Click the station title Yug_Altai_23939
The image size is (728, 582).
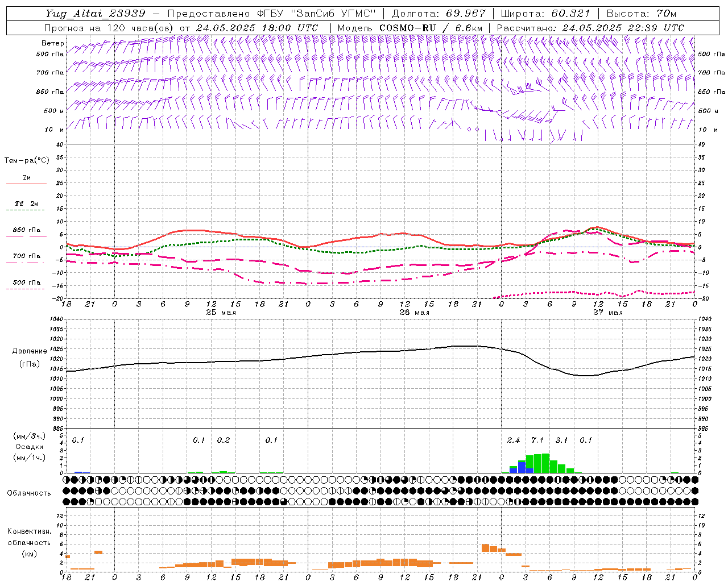tap(95, 14)
